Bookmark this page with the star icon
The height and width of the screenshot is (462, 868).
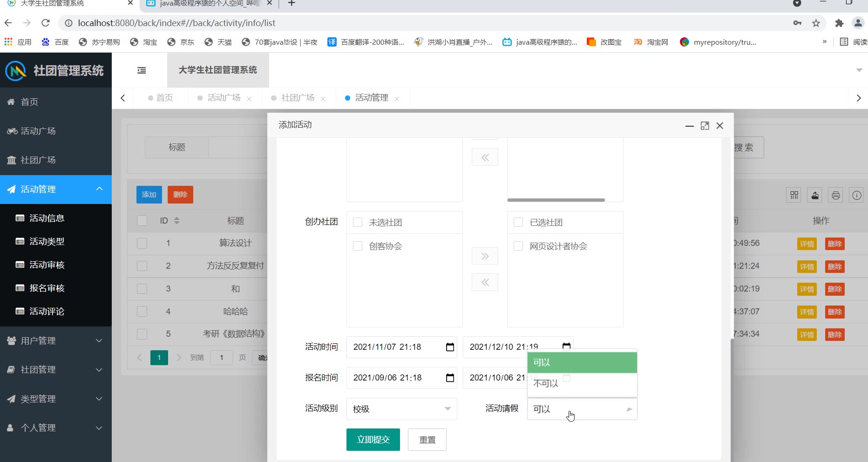click(816, 23)
